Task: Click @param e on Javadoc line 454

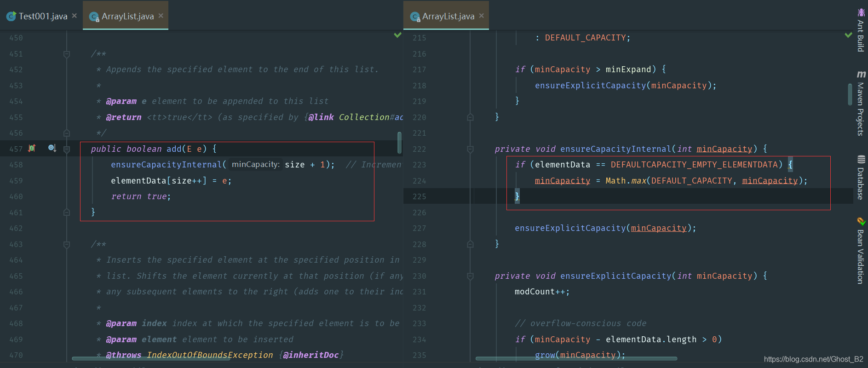Action: point(126,101)
